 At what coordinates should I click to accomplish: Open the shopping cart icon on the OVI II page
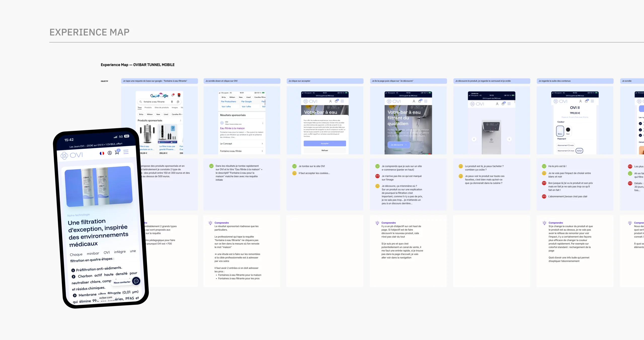coord(586,101)
